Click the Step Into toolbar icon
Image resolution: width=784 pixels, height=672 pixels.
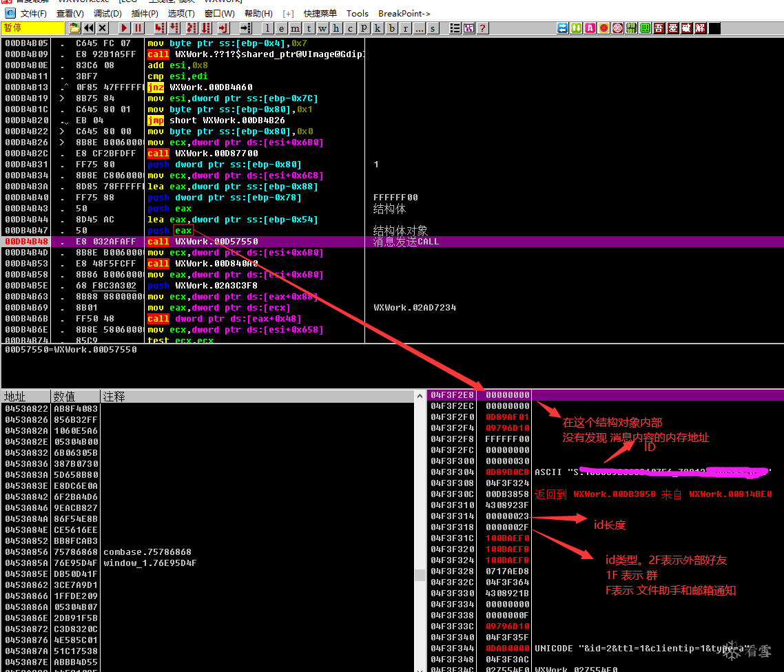(x=160, y=28)
